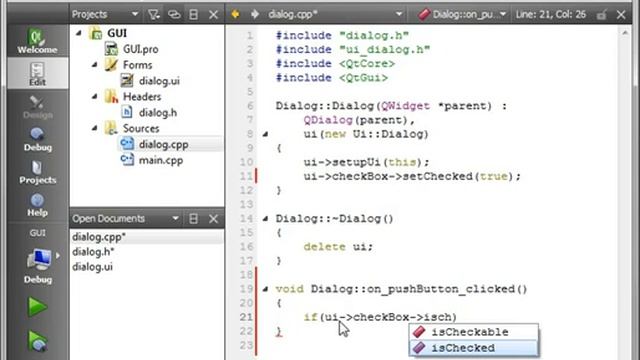
Task: Collapse the Forms folder
Action: 94,64
